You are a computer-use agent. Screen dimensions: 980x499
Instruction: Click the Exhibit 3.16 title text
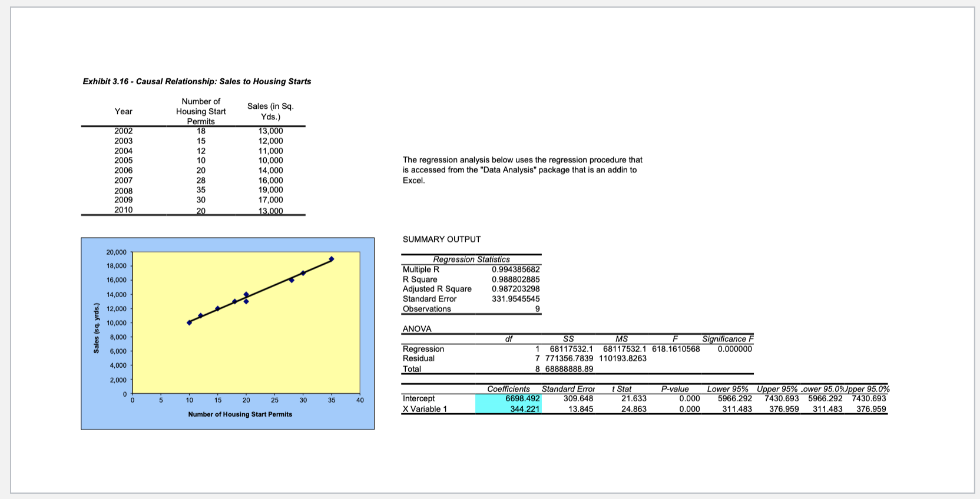pyautogui.click(x=197, y=81)
